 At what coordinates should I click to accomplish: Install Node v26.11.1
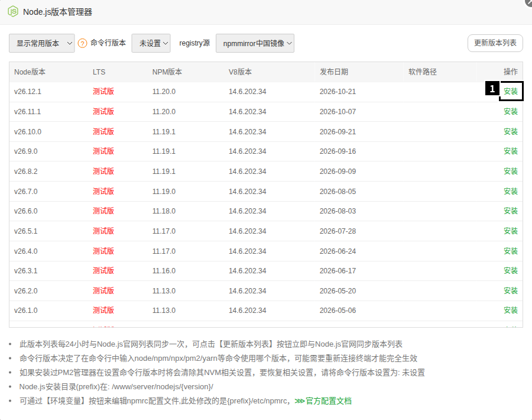coord(511,111)
